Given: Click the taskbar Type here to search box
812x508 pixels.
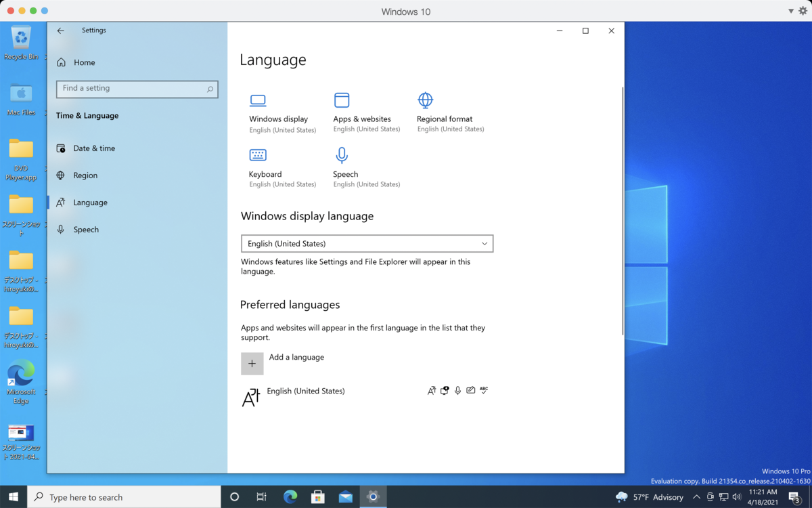Looking at the screenshot, I should coord(125,497).
